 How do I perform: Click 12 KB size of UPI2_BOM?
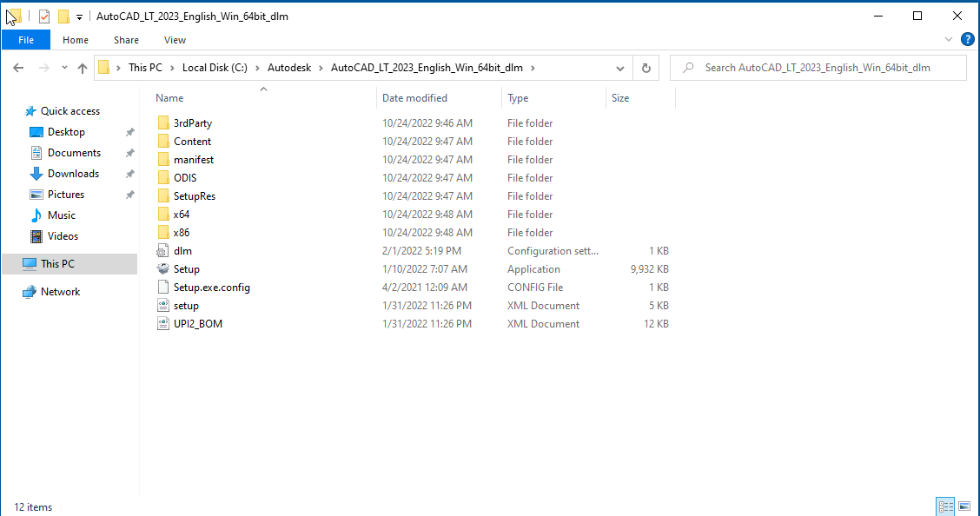656,324
